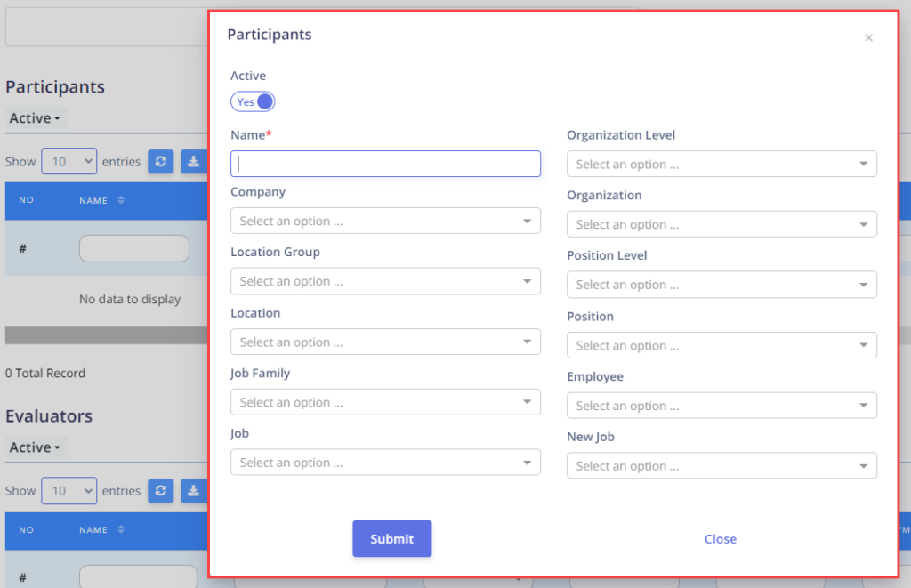Toggle the Active Yes switch off
Viewport: 911px width, 588px height.
253,101
